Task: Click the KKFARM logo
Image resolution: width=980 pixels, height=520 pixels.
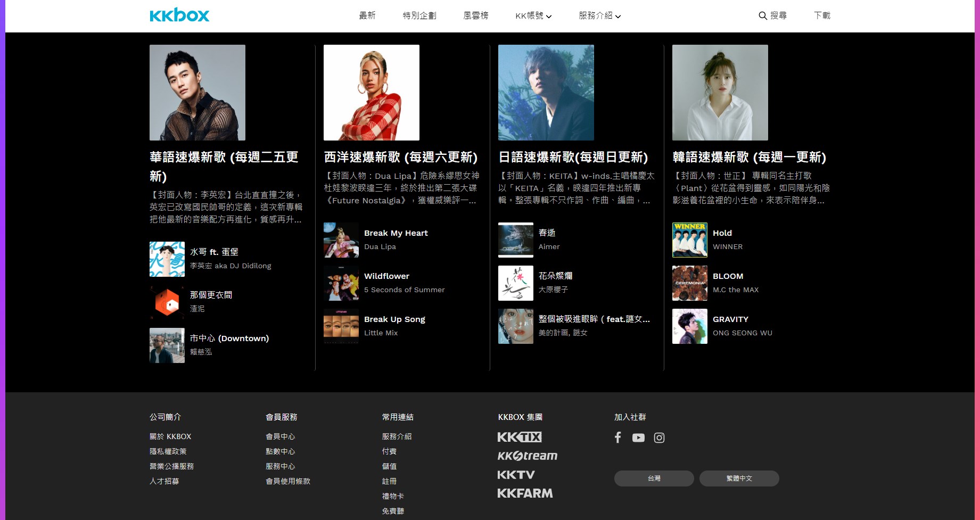Action: (525, 493)
